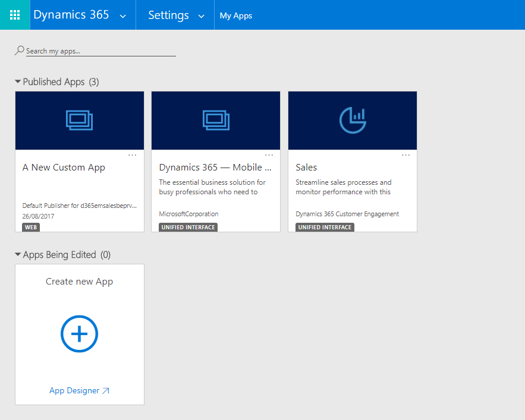Screen dimensions: 525x420
Task: Open more options for Sales app
Action: point(405,155)
